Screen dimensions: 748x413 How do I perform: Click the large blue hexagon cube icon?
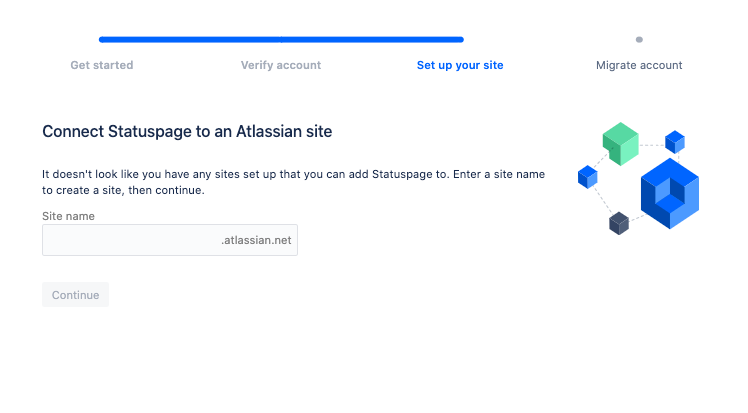[x=670, y=194]
